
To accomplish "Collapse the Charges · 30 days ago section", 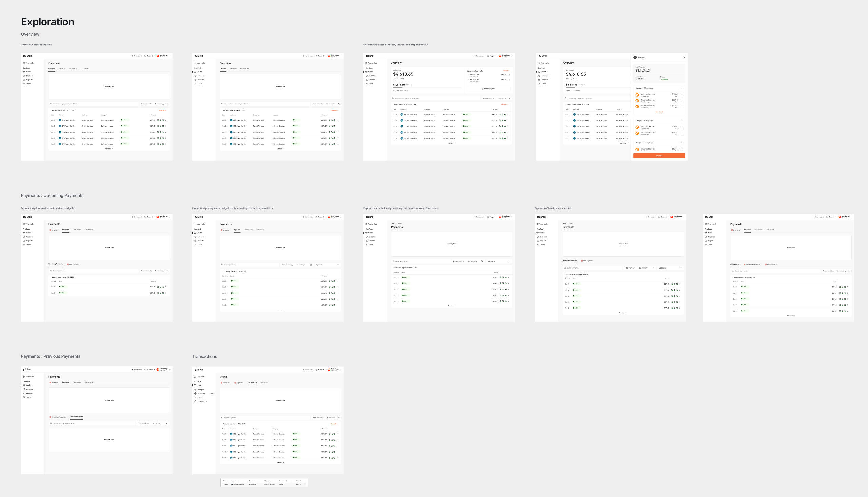I will pos(682,88).
